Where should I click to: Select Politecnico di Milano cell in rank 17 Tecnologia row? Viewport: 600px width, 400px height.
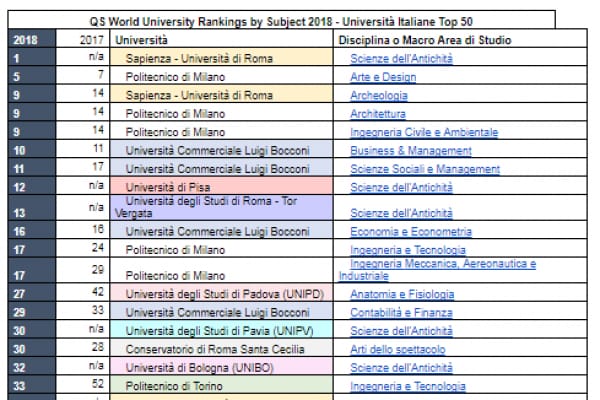pyautogui.click(x=221, y=248)
